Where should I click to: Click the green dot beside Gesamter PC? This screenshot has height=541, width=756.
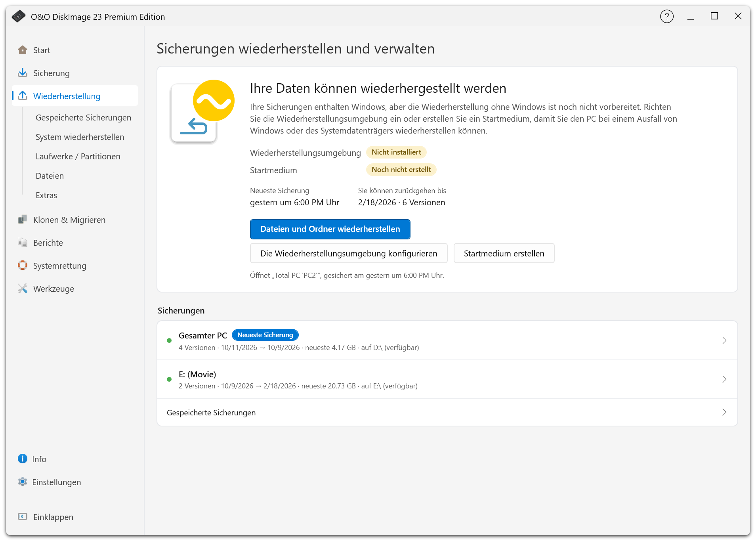point(169,340)
